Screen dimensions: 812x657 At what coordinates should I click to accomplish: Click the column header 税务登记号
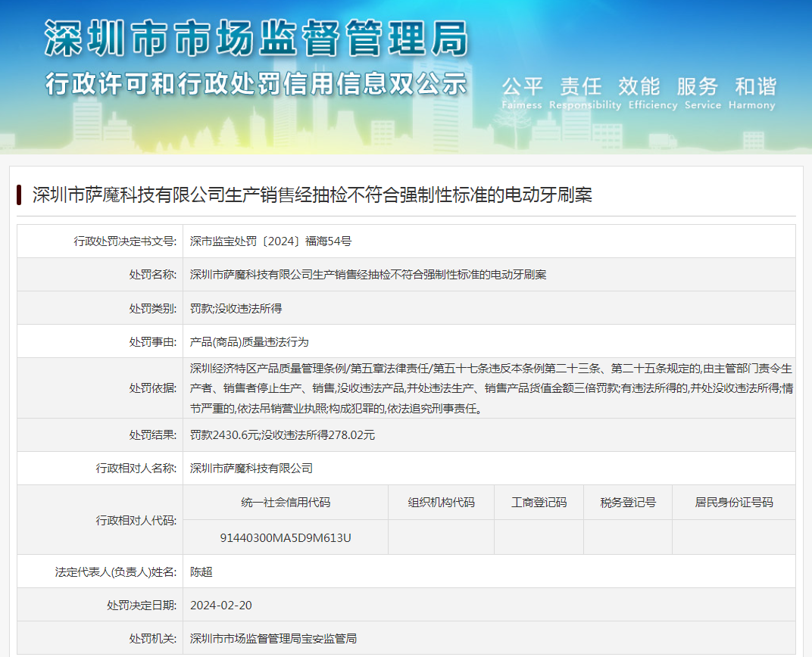[628, 503]
